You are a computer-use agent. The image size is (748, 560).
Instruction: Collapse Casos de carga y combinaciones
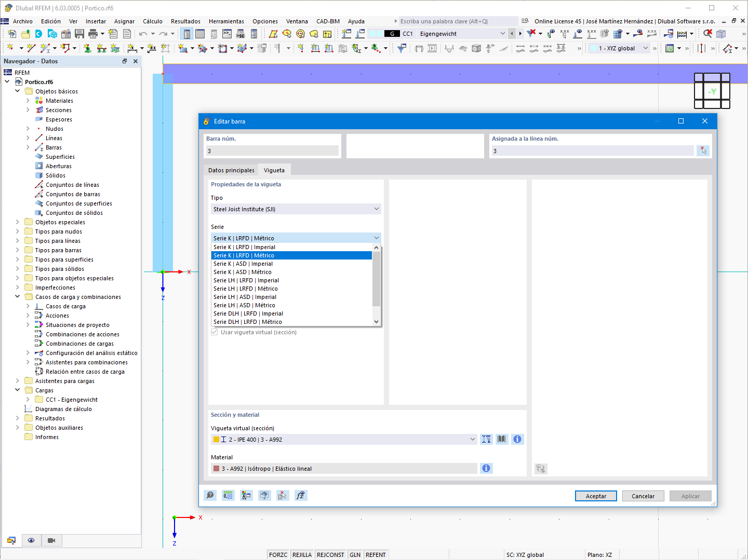tap(18, 297)
